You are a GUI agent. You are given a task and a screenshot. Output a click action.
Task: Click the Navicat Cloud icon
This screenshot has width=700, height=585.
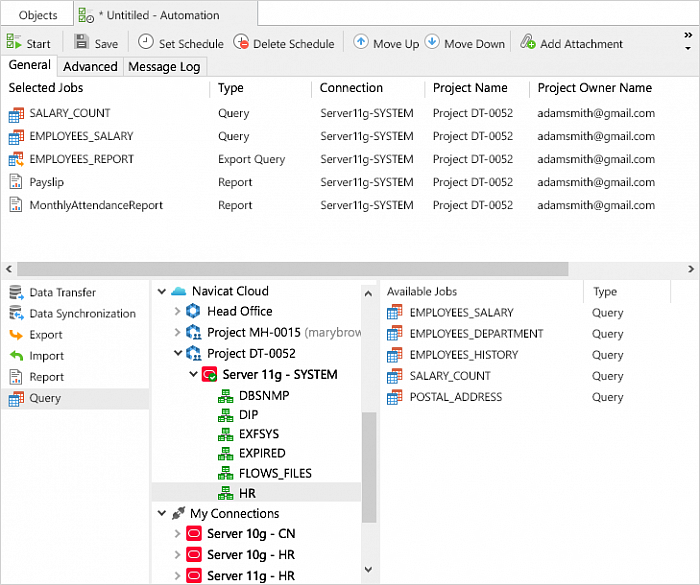tap(179, 292)
